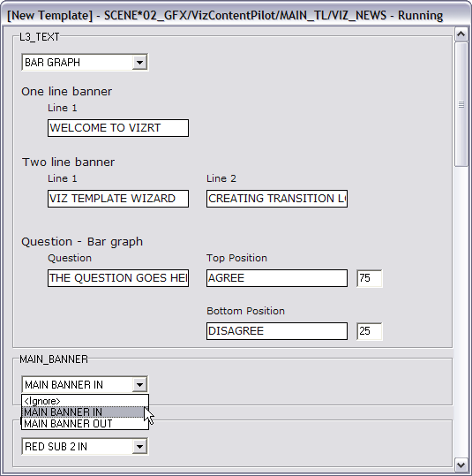Select the 75 value box

[370, 278]
